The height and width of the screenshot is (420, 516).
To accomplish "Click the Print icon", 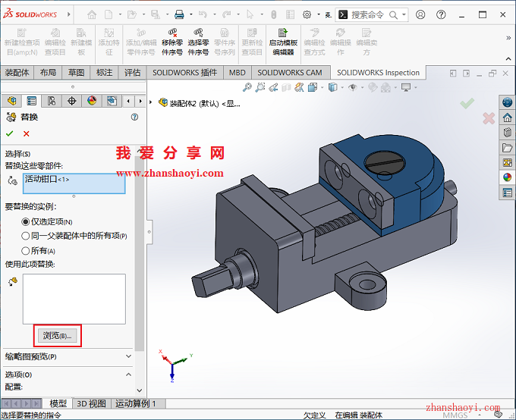I will pos(179,14).
